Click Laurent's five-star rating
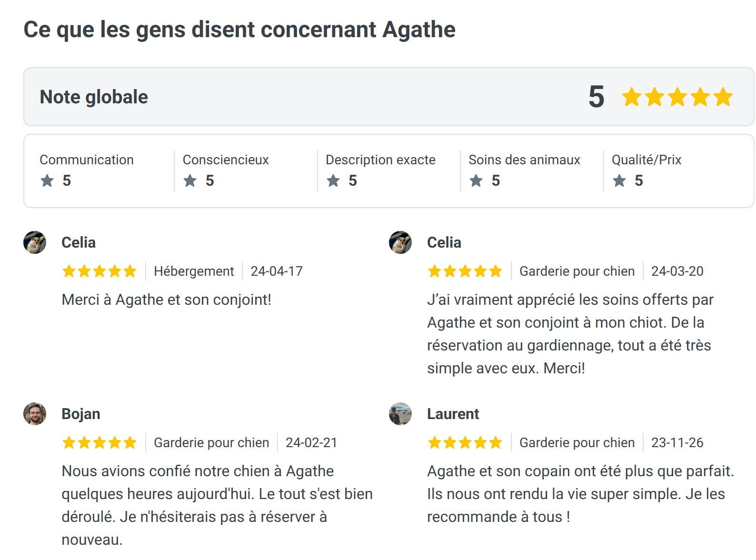The width and height of the screenshot is (756, 560). click(465, 443)
